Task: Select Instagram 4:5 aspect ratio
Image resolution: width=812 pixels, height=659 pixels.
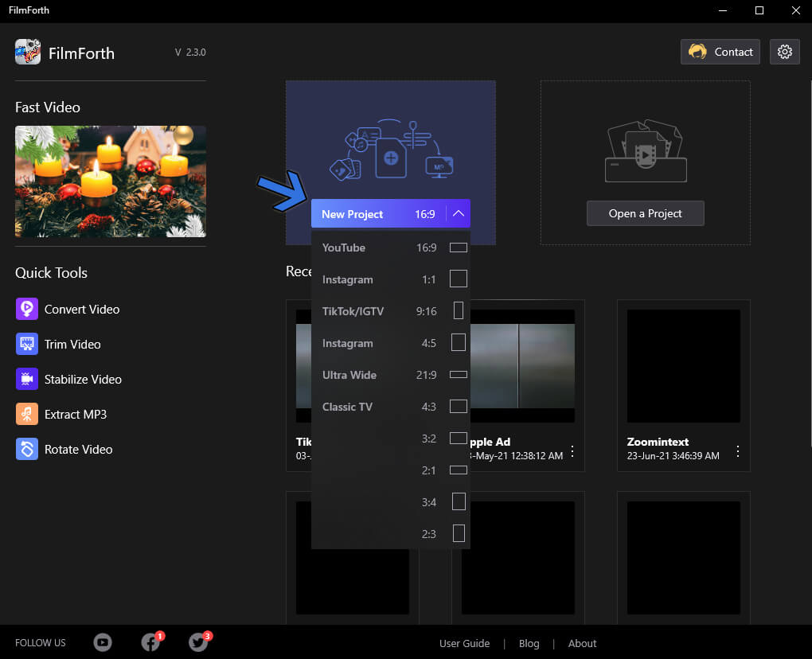Action: 391,343
